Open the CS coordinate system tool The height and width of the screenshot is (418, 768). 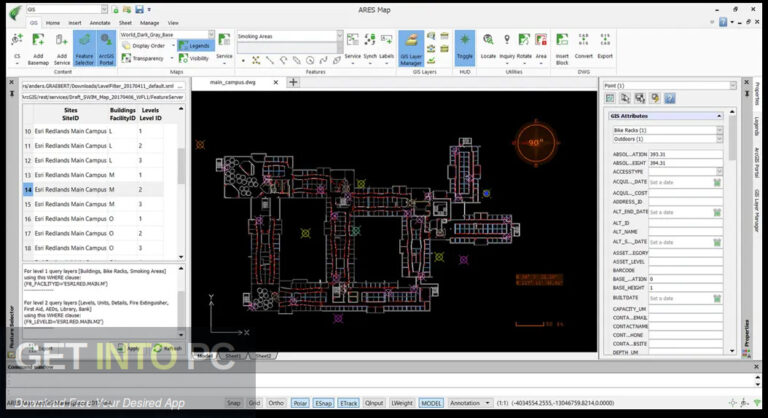(x=17, y=49)
